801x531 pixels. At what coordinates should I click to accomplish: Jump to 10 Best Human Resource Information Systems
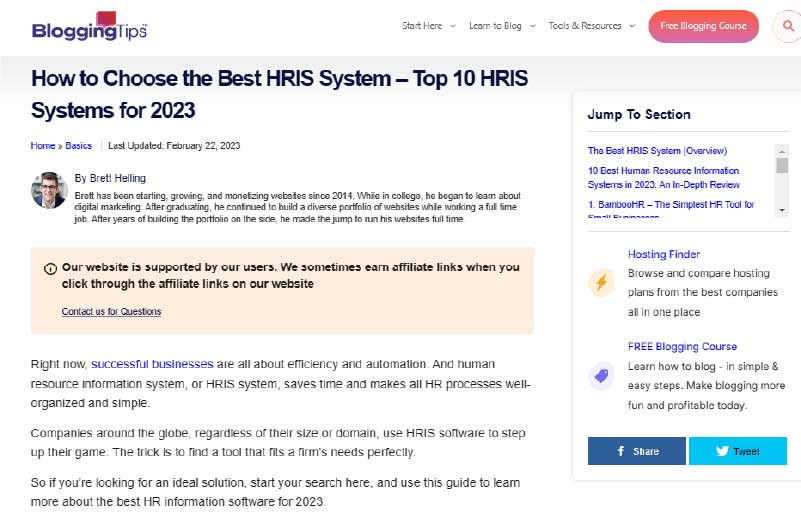pyautogui.click(x=664, y=177)
